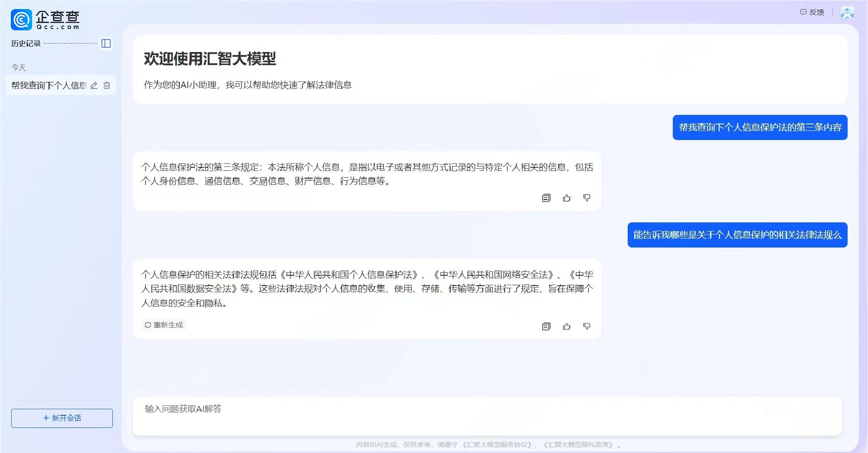Image resolution: width=868 pixels, height=453 pixels.
Task: Open 汇智大模型服务协议 link
Action: pos(496,445)
